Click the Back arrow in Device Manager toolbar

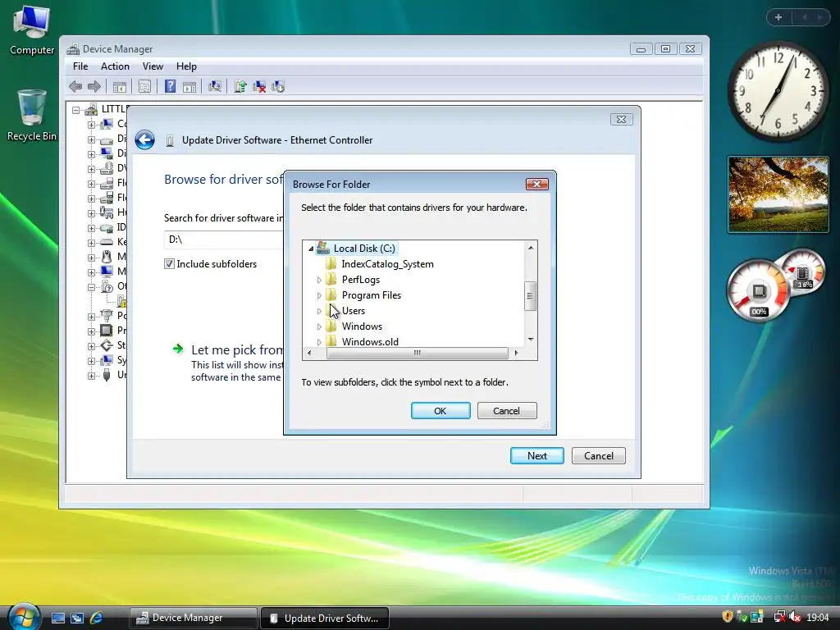click(x=75, y=86)
